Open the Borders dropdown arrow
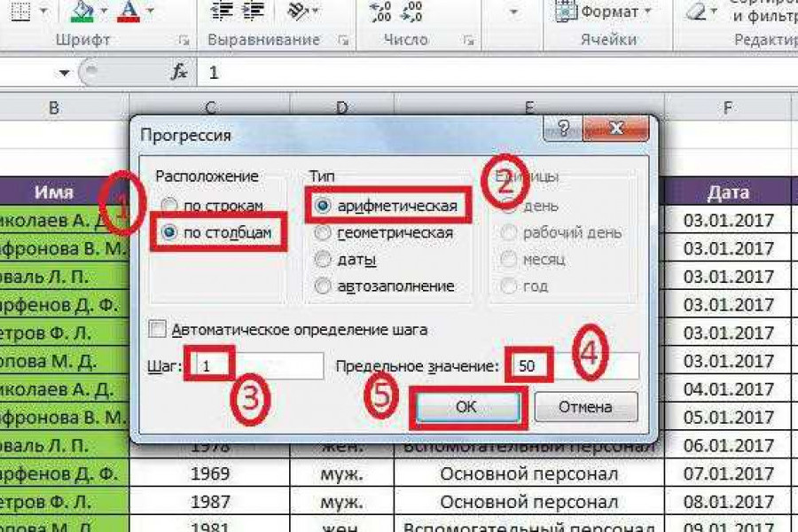798x532 pixels. pyautogui.click(x=42, y=12)
